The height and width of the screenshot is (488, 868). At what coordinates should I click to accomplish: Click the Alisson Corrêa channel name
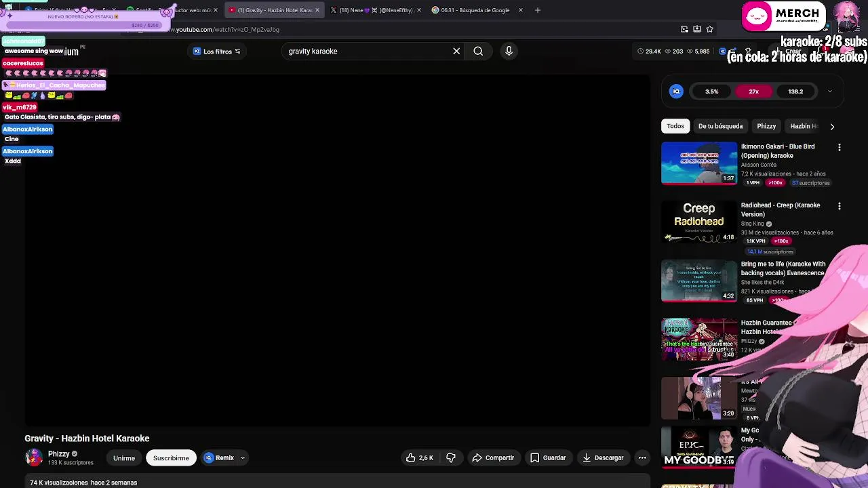tap(759, 165)
